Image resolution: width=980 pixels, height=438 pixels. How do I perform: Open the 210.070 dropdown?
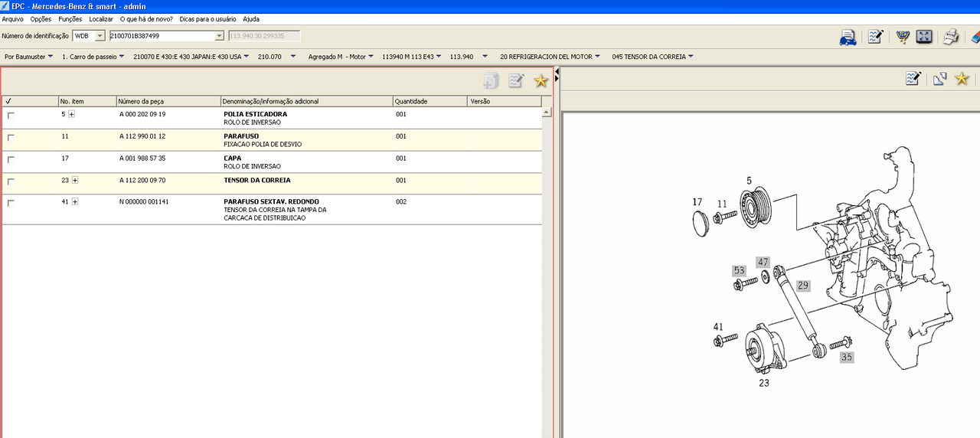point(276,57)
